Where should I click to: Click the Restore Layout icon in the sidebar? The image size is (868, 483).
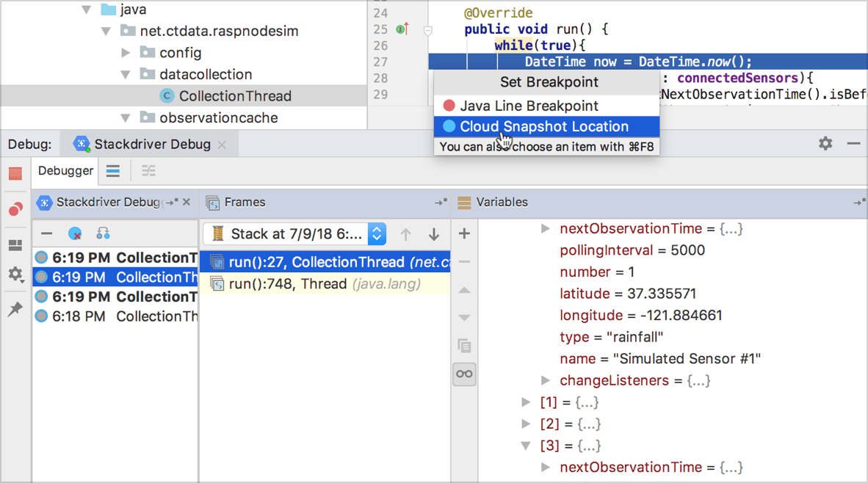[15, 245]
